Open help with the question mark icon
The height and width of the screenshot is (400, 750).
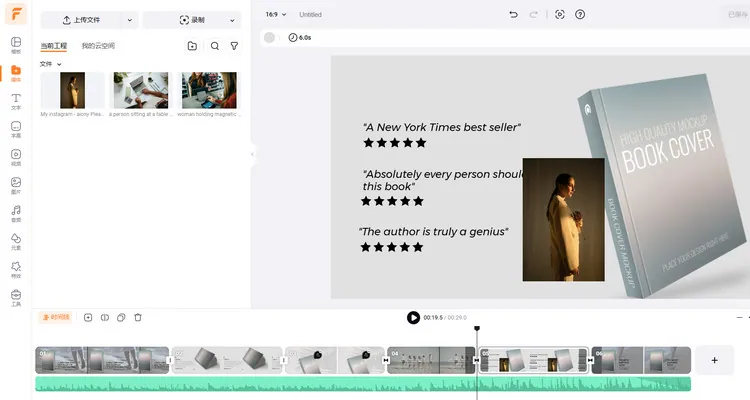click(x=580, y=14)
